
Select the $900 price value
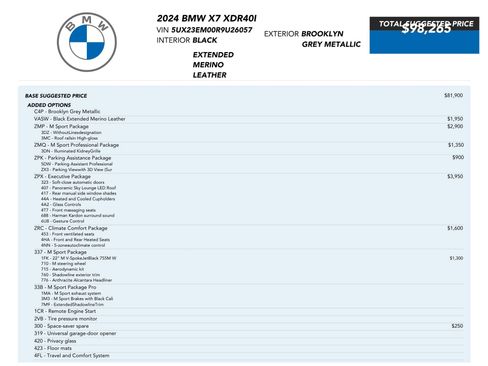point(458,157)
